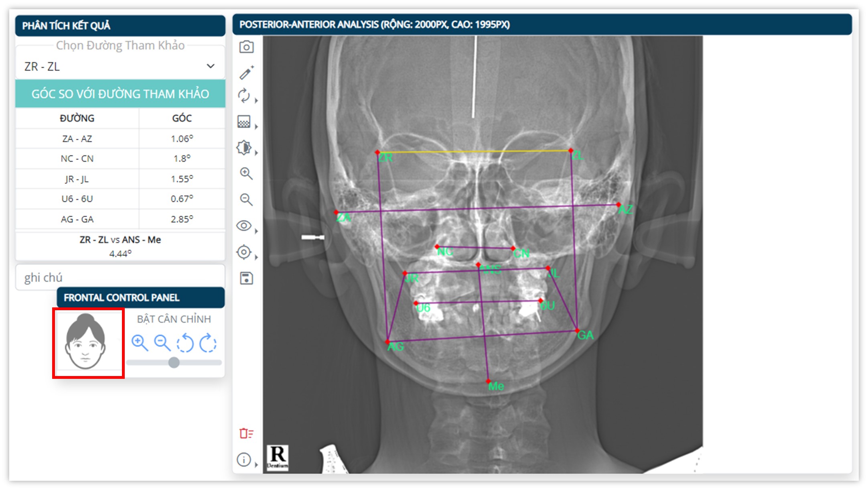Image resolution: width=868 pixels, height=490 pixels.
Task: Zoom out on the frontal control panel
Action: coord(162,343)
